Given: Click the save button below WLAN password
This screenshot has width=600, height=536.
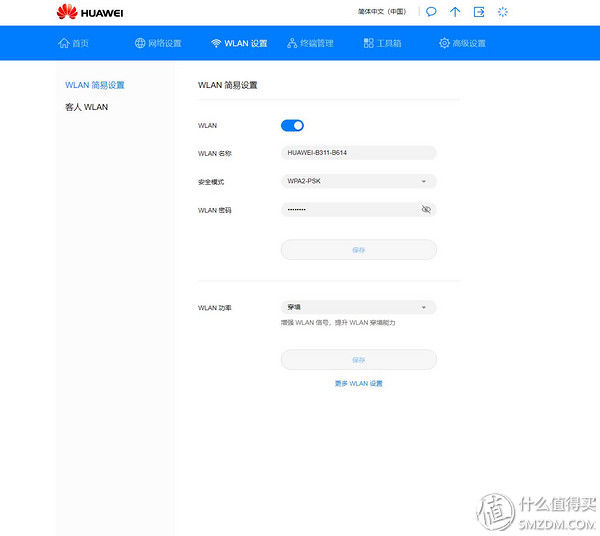Looking at the screenshot, I should (359, 250).
